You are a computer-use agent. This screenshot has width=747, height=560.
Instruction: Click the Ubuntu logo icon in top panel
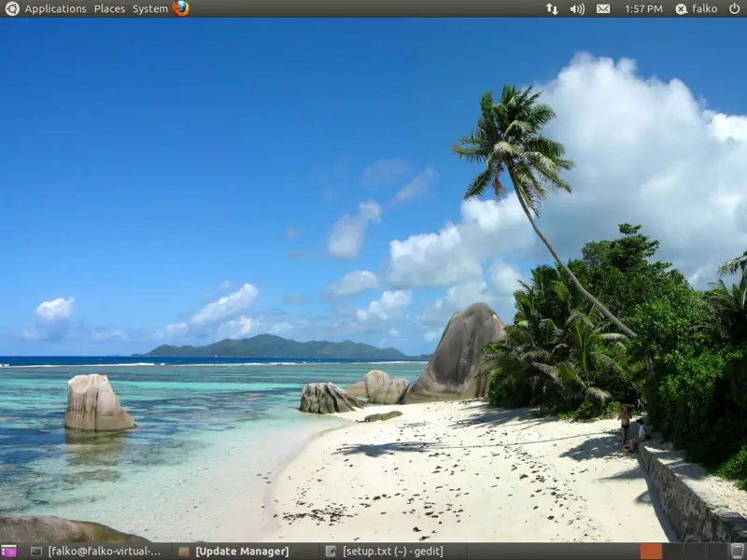click(x=12, y=8)
